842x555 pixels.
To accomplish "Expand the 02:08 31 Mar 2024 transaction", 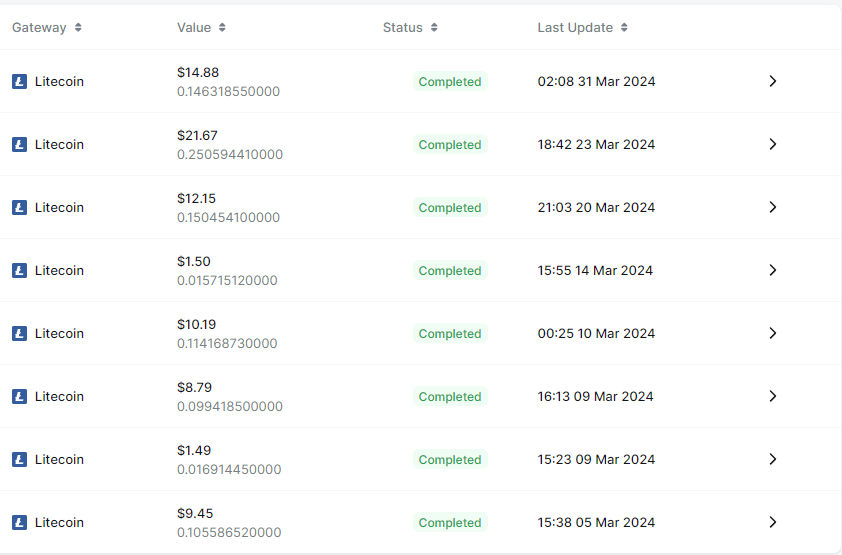I will [x=772, y=81].
